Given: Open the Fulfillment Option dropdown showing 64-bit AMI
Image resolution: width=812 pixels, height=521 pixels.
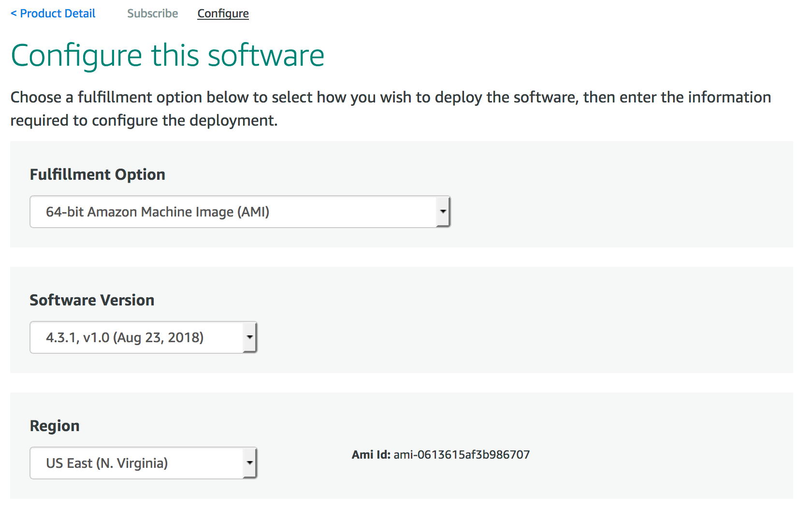Looking at the screenshot, I should 232,212.
